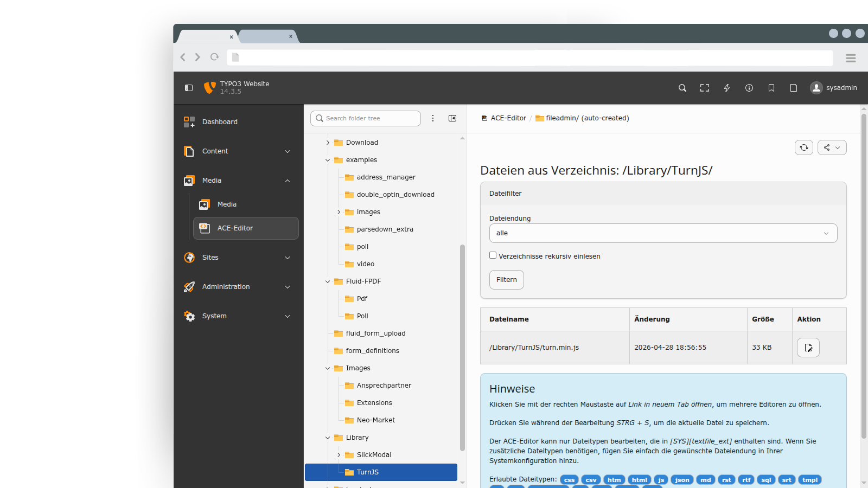Click the Administration rocket icon
Viewport: 868px width, 488px height.
pos(189,287)
